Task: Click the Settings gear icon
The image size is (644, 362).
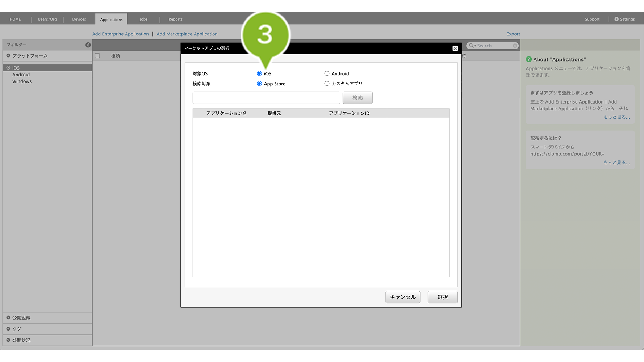Action: coord(616,19)
